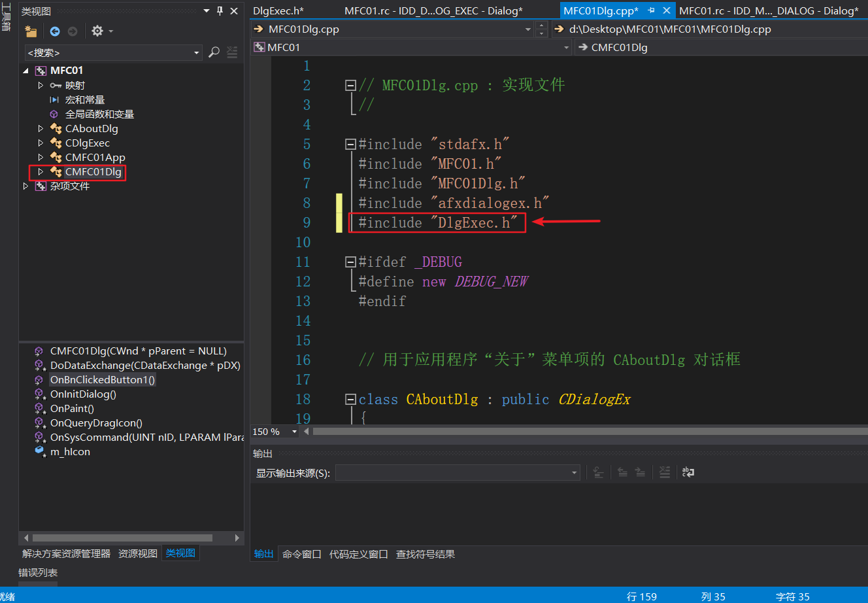Switch to the 查找符号结果 tab

click(x=426, y=554)
